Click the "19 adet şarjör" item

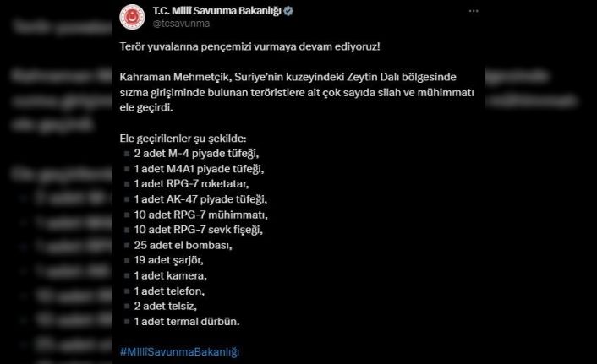pos(171,260)
